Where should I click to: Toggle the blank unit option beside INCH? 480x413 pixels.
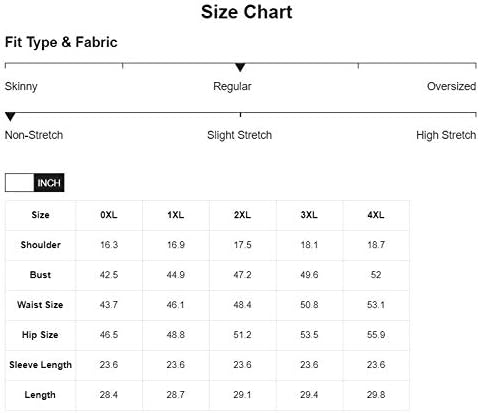tap(20, 183)
